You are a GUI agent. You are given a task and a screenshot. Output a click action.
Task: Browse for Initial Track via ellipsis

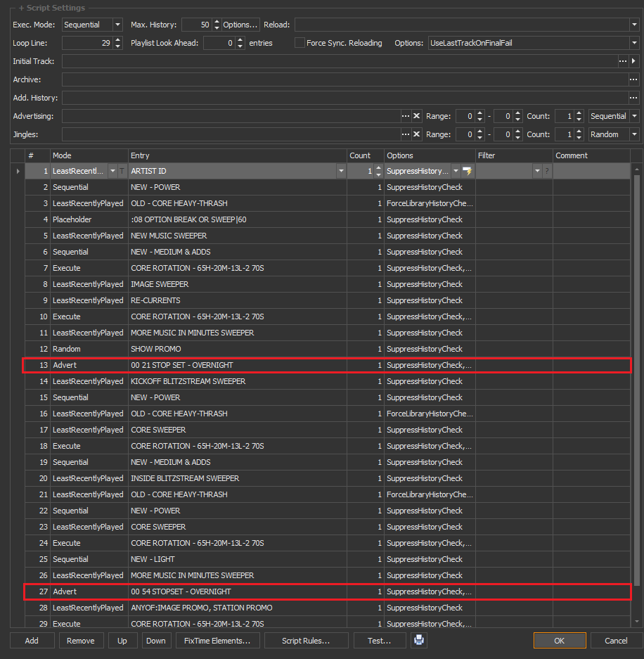[x=623, y=61]
